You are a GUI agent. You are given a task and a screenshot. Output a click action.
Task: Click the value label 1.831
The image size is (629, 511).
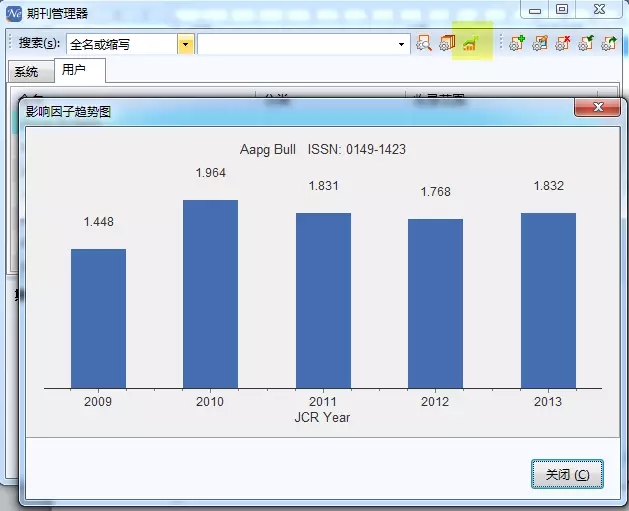click(323, 186)
